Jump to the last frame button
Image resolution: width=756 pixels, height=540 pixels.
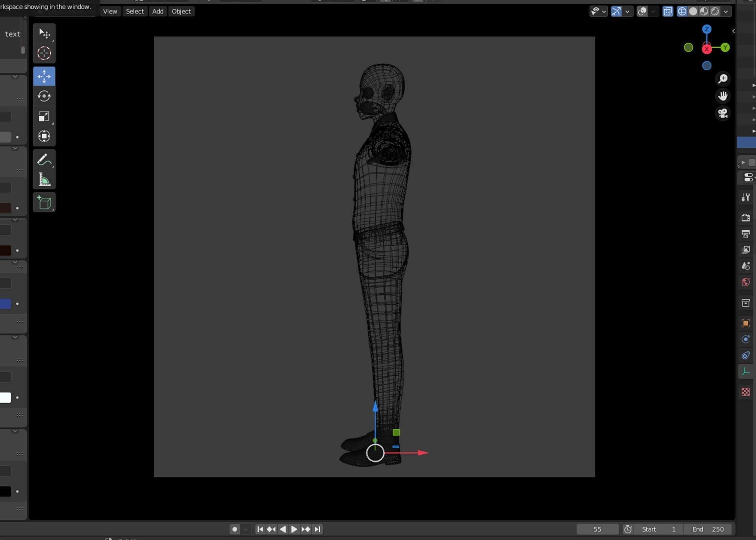(317, 529)
